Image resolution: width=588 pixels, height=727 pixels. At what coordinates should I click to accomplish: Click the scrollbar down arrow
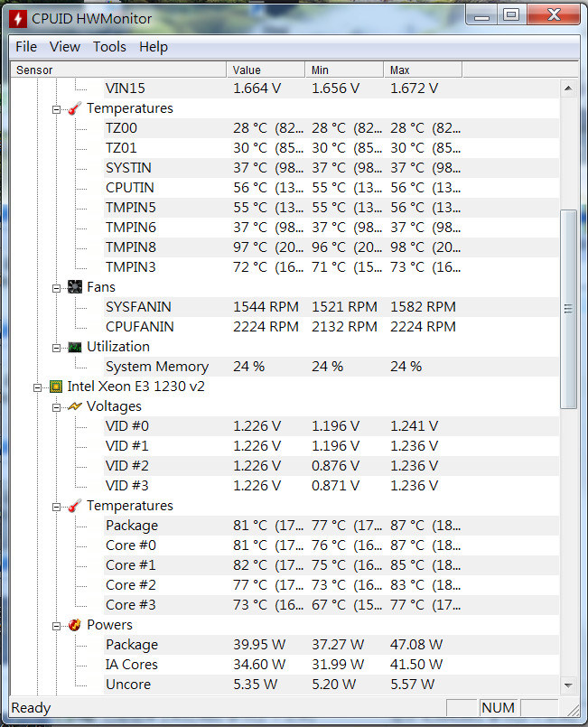tap(568, 685)
